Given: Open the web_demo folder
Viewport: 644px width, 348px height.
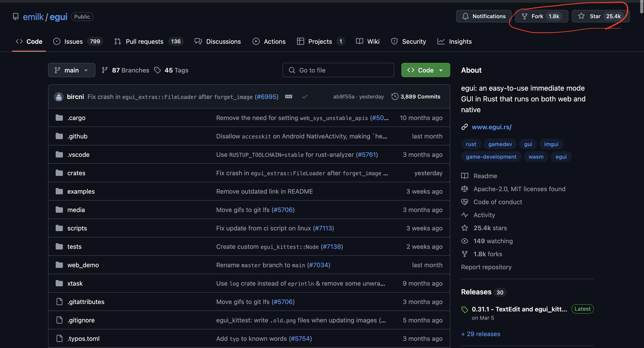Looking at the screenshot, I should coord(83,265).
